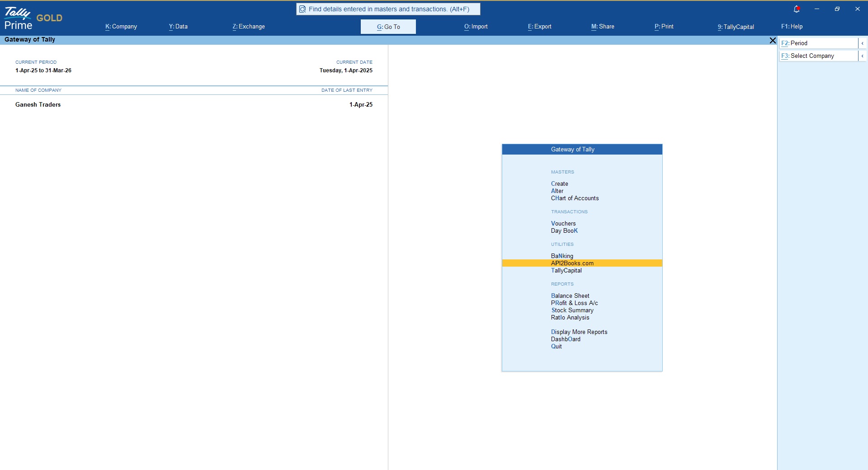The image size is (868, 470).
Task: Open Vouchers under Transactions
Action: tap(563, 223)
